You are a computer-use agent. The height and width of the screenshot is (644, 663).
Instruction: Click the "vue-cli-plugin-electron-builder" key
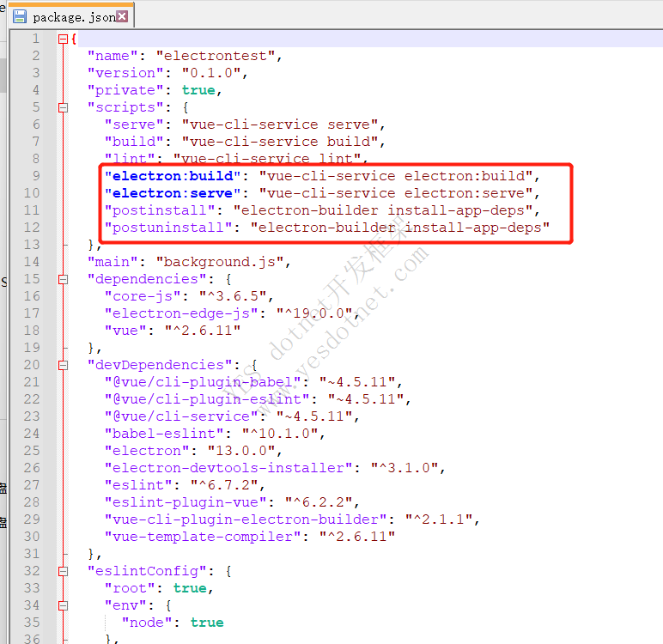click(246, 519)
